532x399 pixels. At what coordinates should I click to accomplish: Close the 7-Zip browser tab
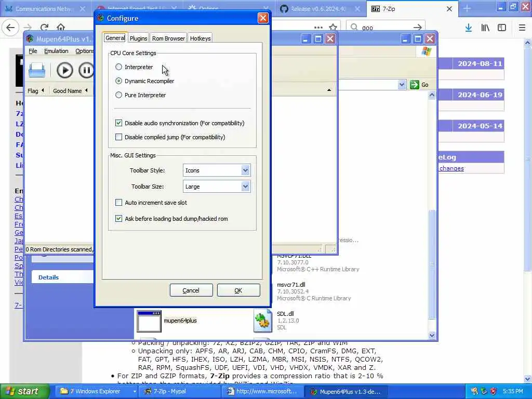coord(449,9)
